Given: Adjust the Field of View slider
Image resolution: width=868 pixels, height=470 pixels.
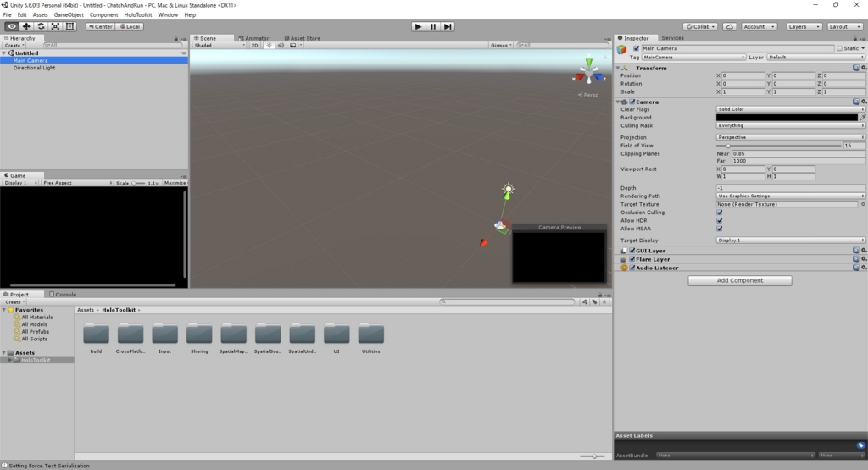Looking at the screenshot, I should point(778,146).
